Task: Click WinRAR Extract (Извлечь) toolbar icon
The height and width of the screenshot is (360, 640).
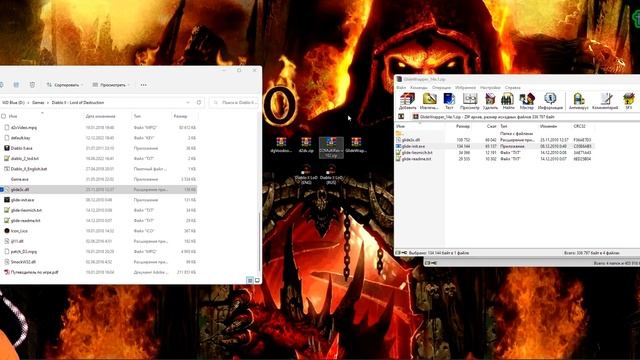Action: pos(429,101)
